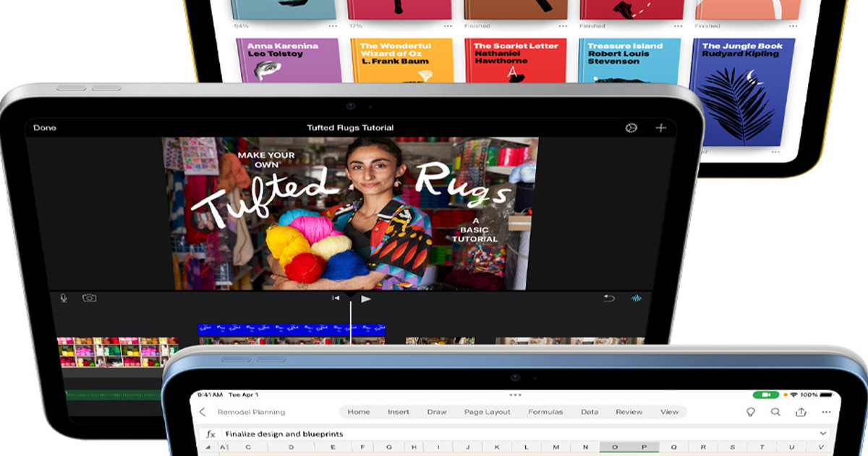
Task: Open the Formulas tab in Excel
Action: tap(545, 412)
